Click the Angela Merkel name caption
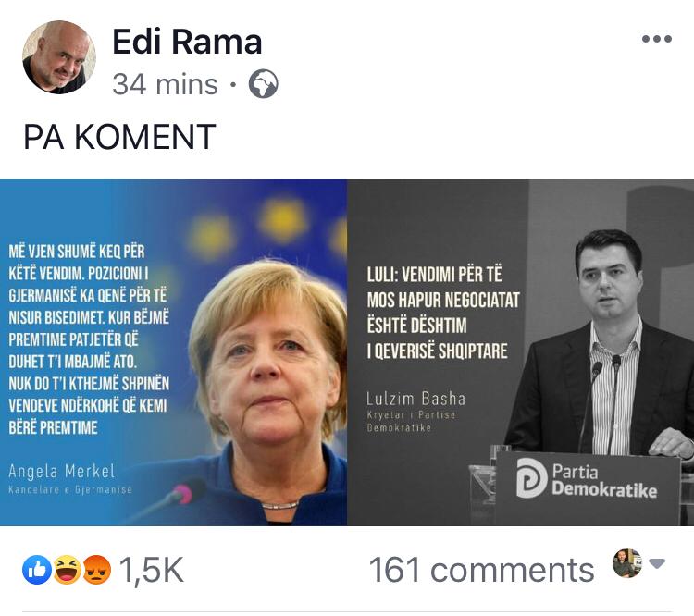 [x=61, y=472]
